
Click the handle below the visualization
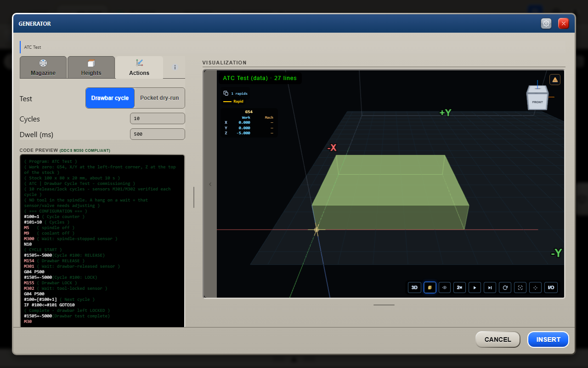(384, 305)
